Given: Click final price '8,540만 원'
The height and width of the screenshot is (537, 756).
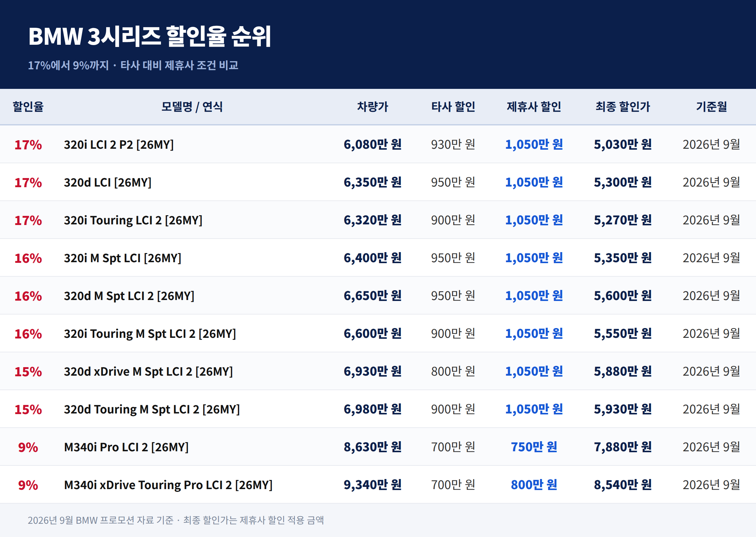Looking at the screenshot, I should (622, 485).
